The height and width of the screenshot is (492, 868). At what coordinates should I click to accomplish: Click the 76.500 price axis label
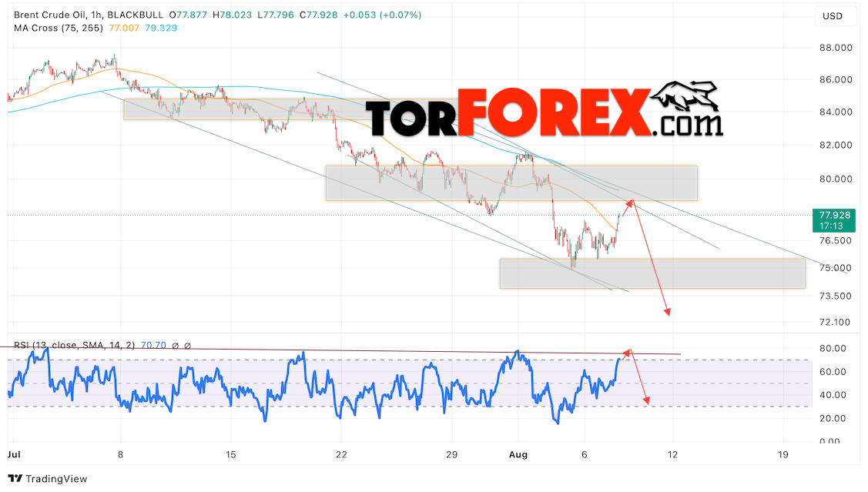[836, 241]
